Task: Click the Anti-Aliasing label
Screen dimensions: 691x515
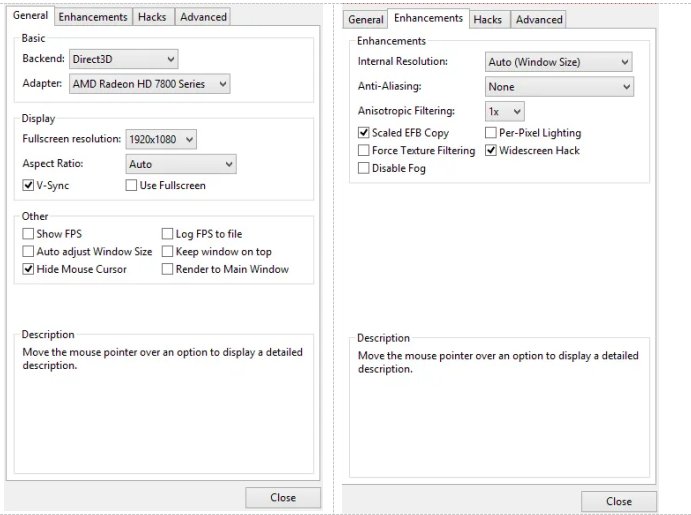Action: (389, 86)
